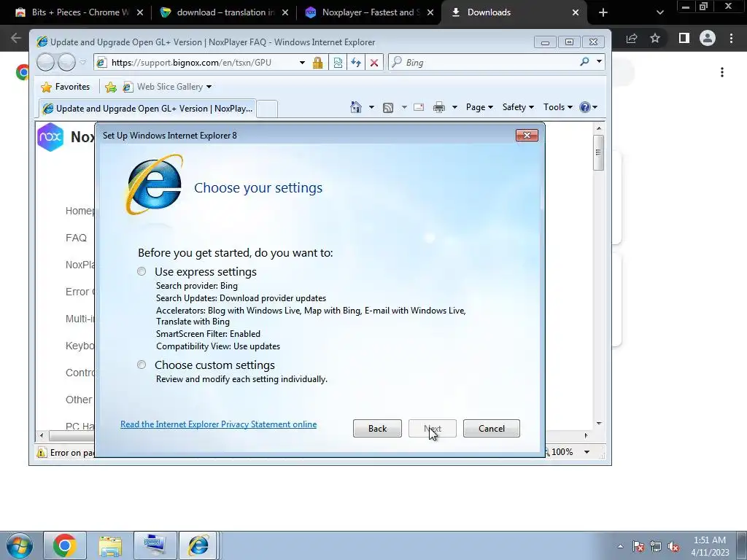This screenshot has height=560, width=747.
Task: Click the Home icon in IE command bar
Action: [356, 107]
